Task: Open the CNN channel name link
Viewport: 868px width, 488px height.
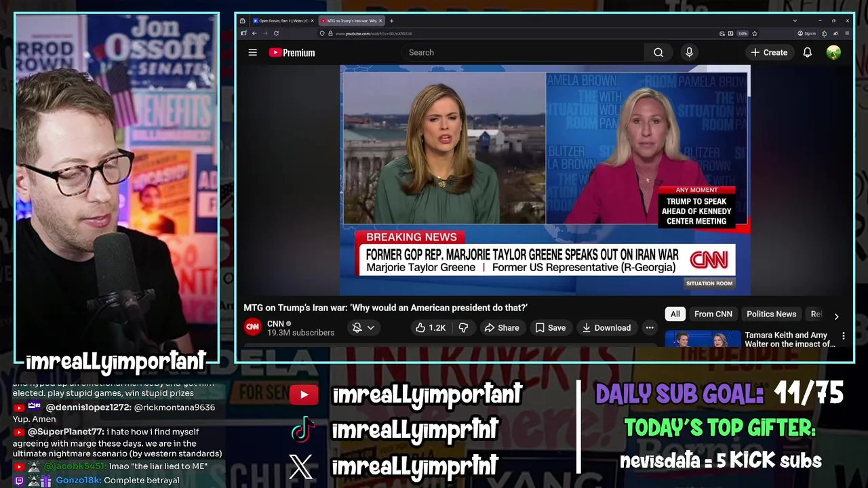Action: pos(275,323)
